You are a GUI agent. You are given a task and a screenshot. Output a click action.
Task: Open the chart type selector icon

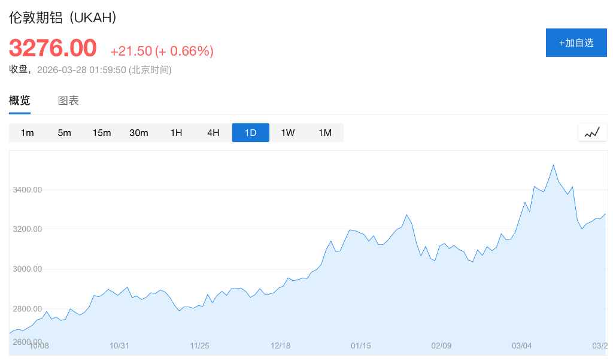point(592,132)
